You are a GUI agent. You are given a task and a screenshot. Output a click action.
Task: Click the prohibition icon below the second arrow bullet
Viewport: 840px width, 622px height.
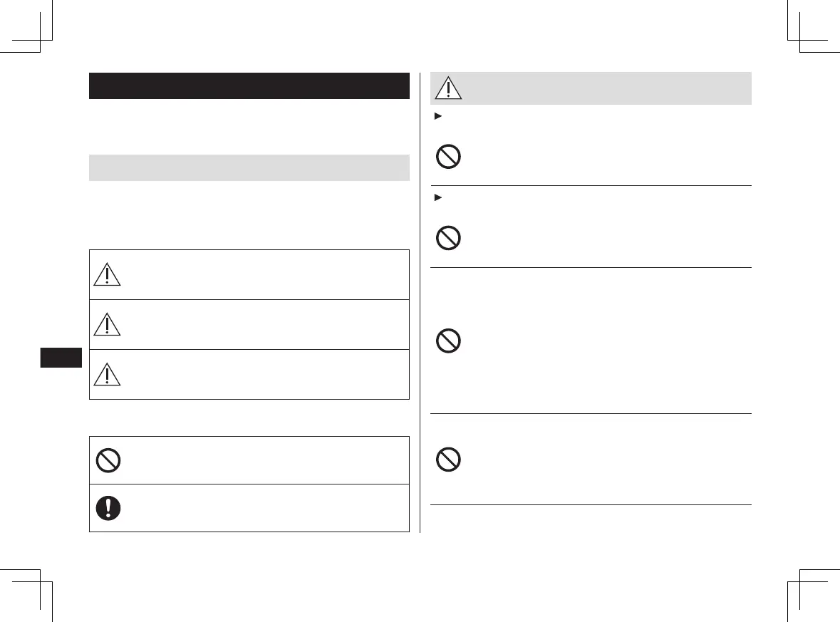point(447,237)
